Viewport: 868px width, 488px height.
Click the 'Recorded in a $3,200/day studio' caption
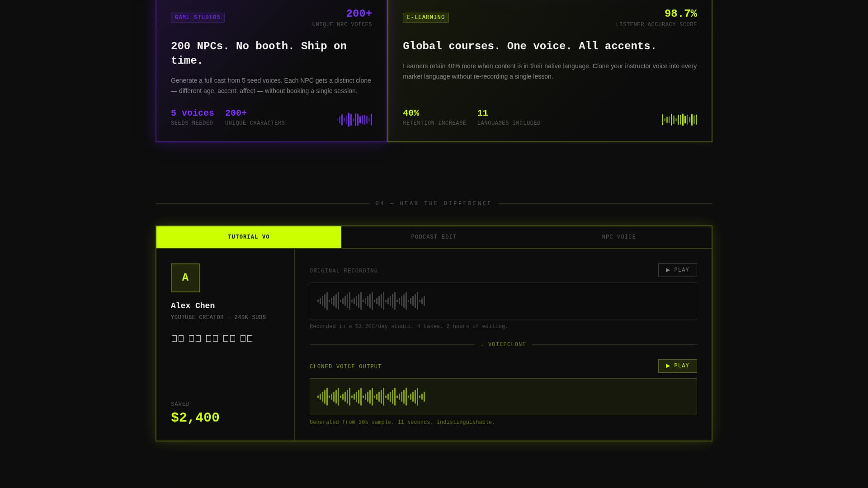tap(409, 327)
